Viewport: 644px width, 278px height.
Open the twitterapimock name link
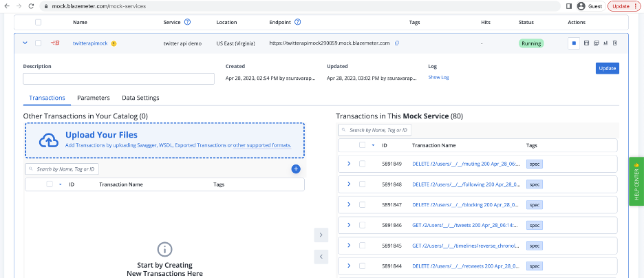click(x=90, y=43)
